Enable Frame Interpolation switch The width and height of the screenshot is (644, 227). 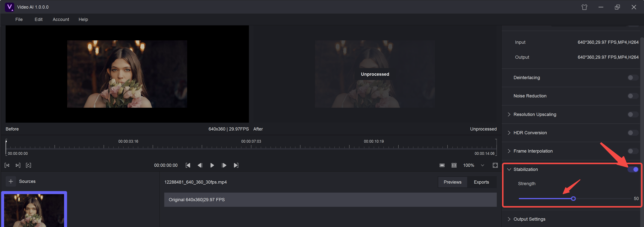coord(633,151)
